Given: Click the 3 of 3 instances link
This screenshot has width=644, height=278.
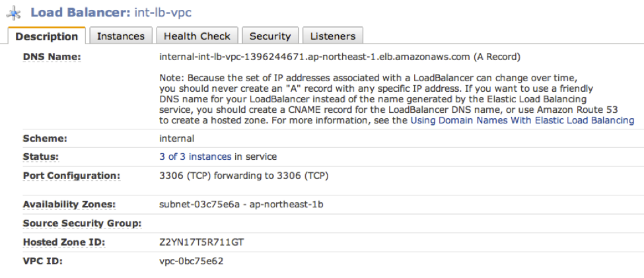Looking at the screenshot, I should pos(195,157).
